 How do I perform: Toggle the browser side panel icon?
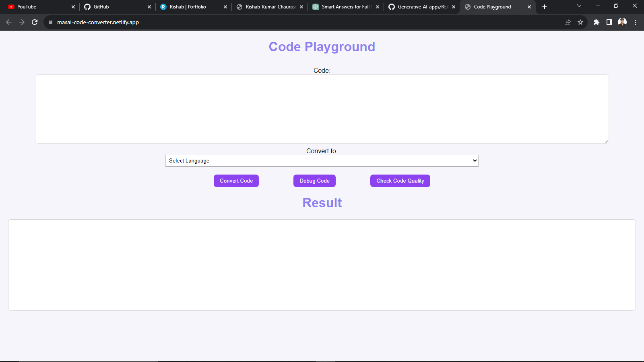tap(609, 22)
